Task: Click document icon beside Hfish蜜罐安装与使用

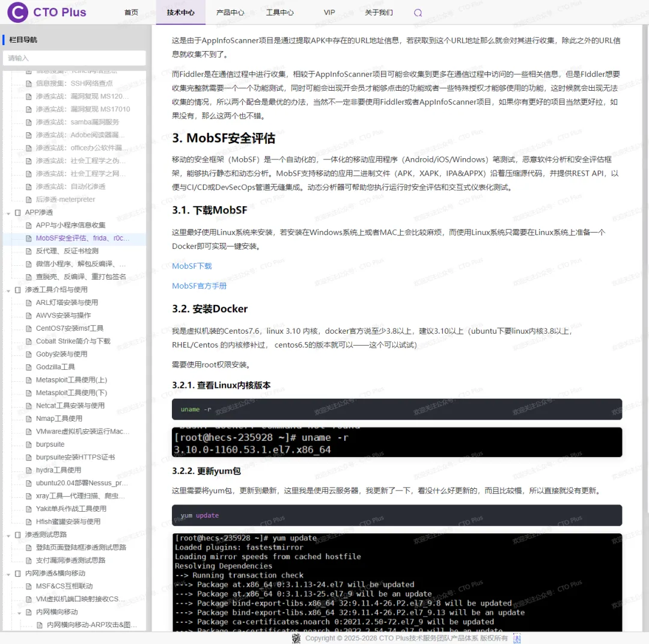Action: coord(29,522)
